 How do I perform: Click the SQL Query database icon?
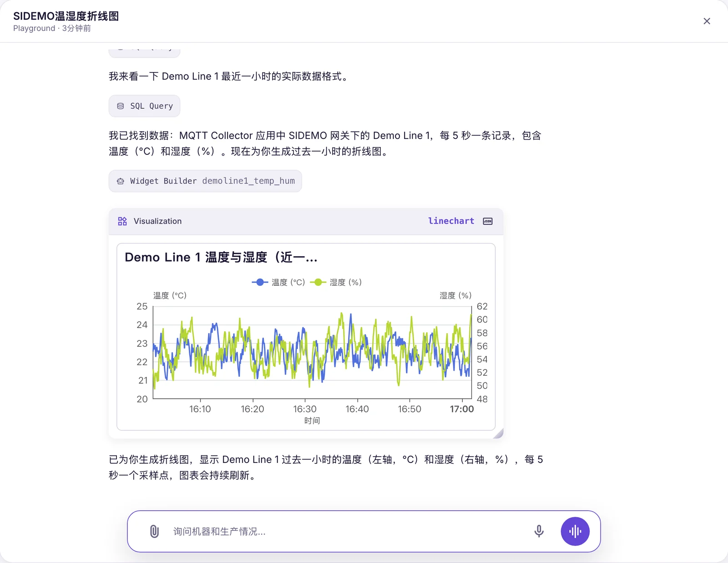(x=121, y=106)
